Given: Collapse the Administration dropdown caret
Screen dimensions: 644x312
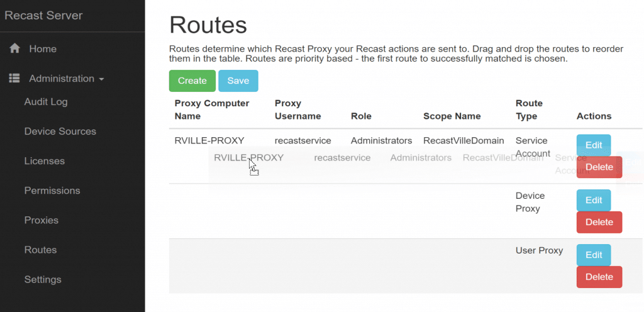Looking at the screenshot, I should click(101, 79).
